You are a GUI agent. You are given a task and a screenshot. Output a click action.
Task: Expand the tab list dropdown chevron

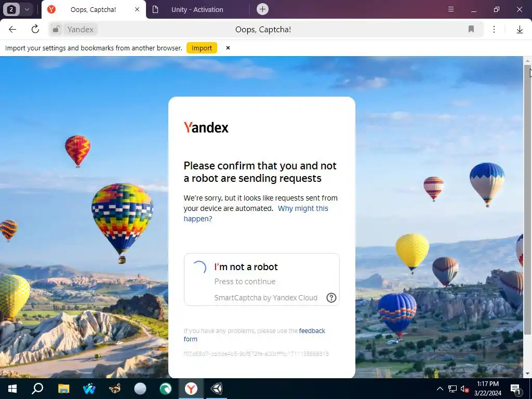[x=27, y=9]
